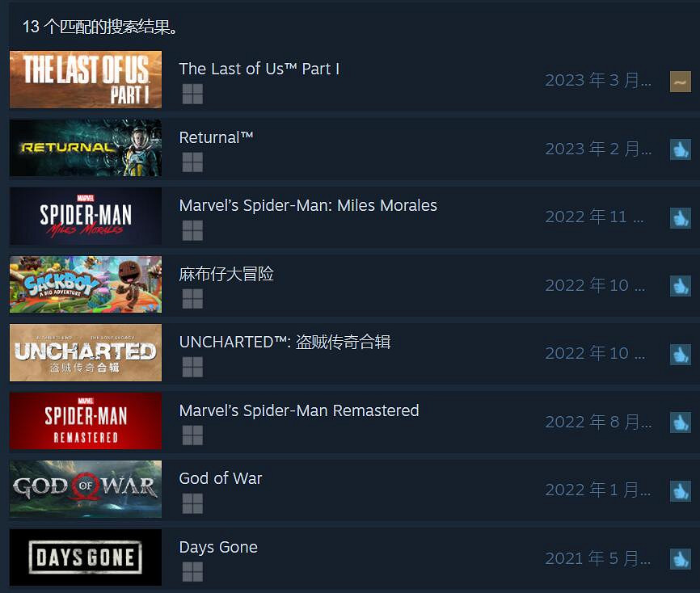Screen dimensions: 700x593
Task: Click the Windows icon under 麻布仔大冒险
Action: pos(192,298)
